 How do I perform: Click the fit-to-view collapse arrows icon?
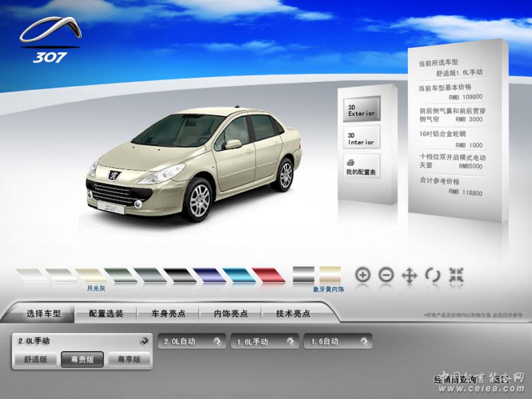pos(456,274)
